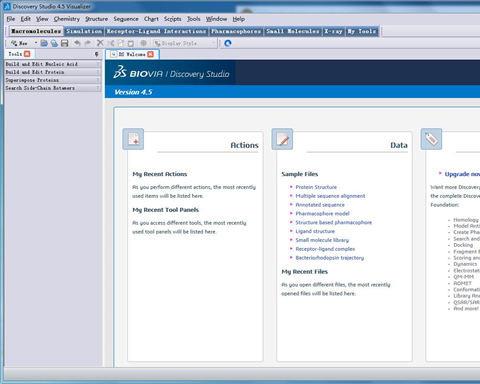Click the 'My Recent Files' heading
480x384 pixels.
pyautogui.click(x=305, y=272)
